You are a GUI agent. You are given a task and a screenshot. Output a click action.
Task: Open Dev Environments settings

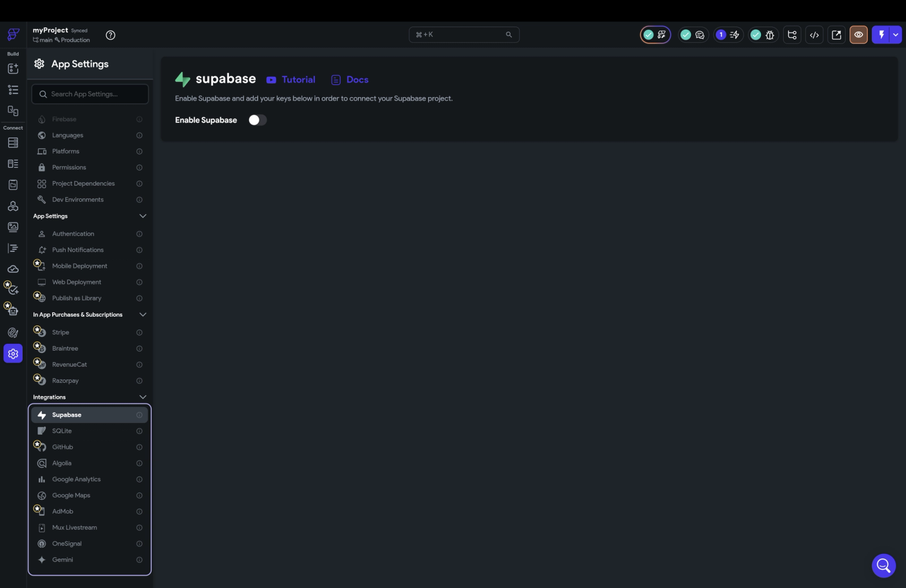(x=89, y=200)
